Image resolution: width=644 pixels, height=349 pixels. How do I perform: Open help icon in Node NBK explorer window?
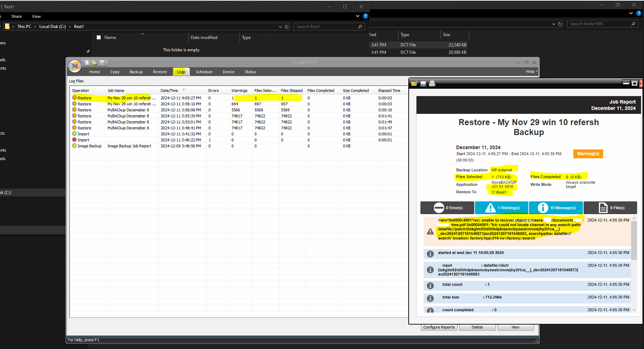[x=638, y=13]
